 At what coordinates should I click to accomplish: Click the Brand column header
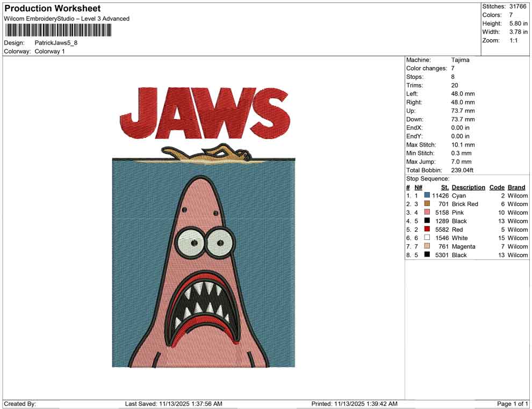pos(516,187)
